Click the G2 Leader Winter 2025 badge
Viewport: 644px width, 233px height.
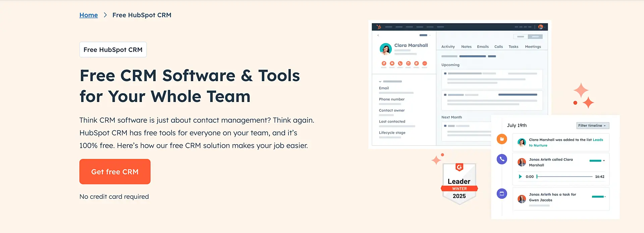459,183
